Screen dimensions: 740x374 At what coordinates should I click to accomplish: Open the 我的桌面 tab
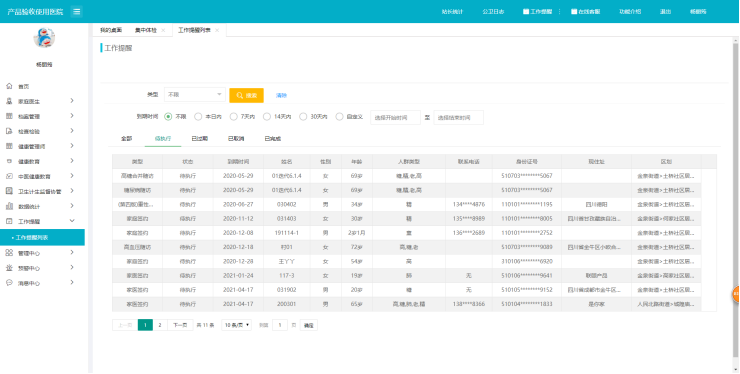click(111, 30)
